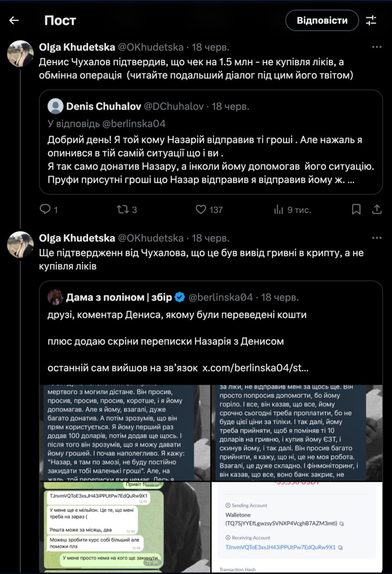The width and height of the screenshot is (392, 574).
Task: Open more options on first post
Action: (376, 47)
